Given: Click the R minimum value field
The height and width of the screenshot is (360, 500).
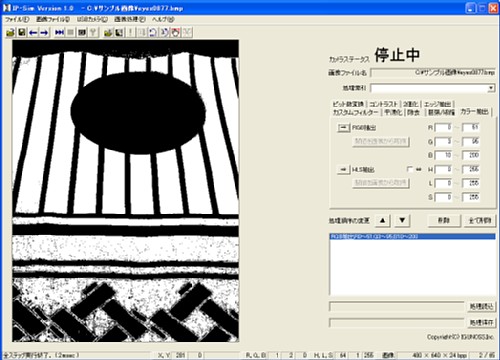Looking at the screenshot, I should (443, 127).
